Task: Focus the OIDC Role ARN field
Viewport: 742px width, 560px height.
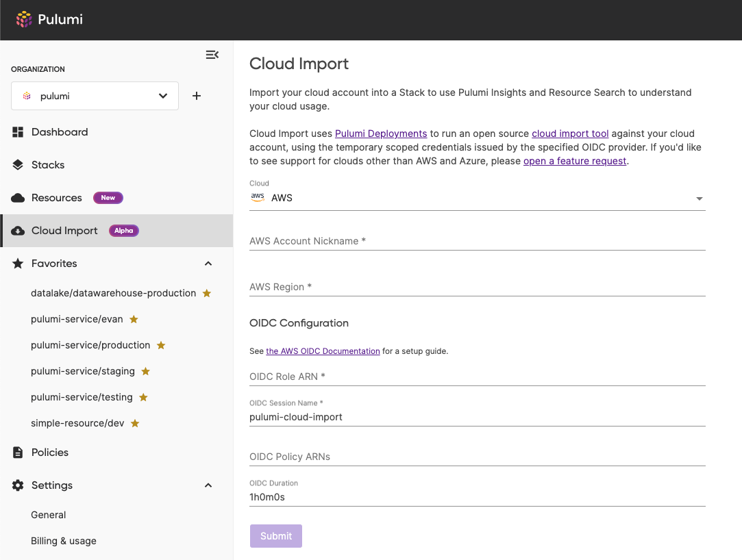Action: (x=478, y=377)
